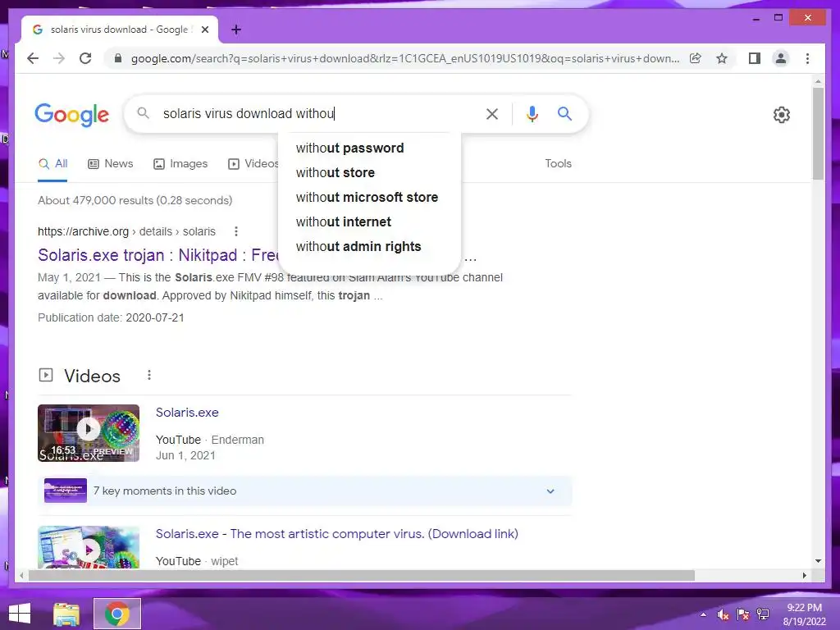The height and width of the screenshot is (630, 840).
Task: Open Chrome three-dot menu
Action: pos(807,58)
